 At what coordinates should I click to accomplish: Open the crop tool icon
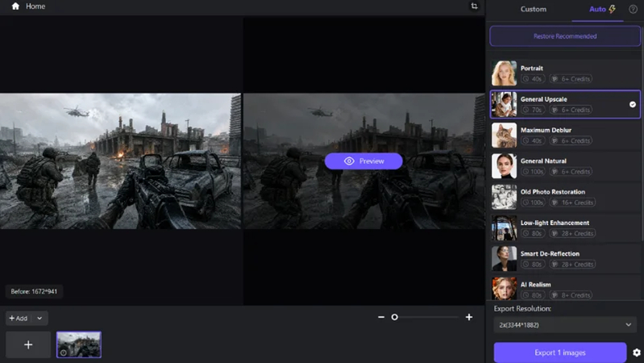(x=475, y=6)
